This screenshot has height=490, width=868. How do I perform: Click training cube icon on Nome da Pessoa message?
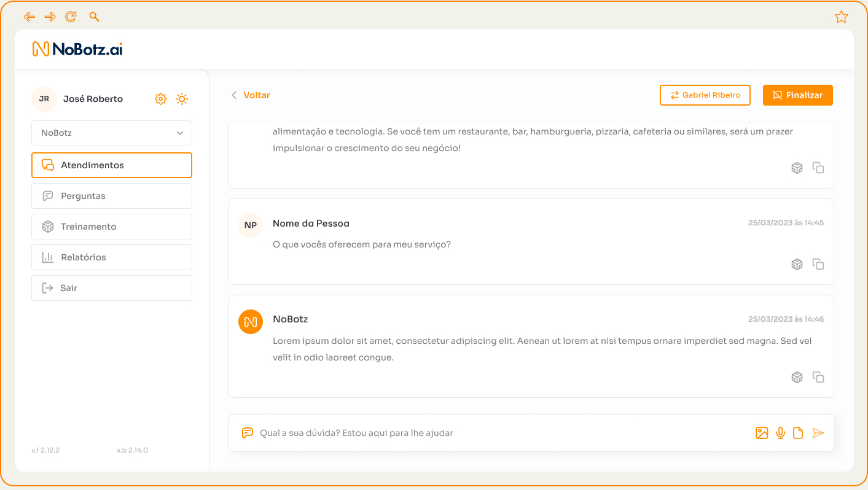[x=797, y=264]
